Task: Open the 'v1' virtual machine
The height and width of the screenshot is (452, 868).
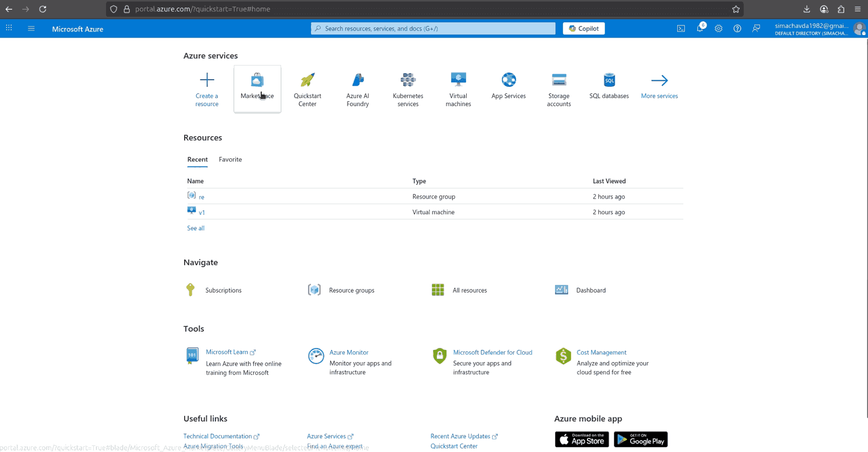Action: point(202,213)
